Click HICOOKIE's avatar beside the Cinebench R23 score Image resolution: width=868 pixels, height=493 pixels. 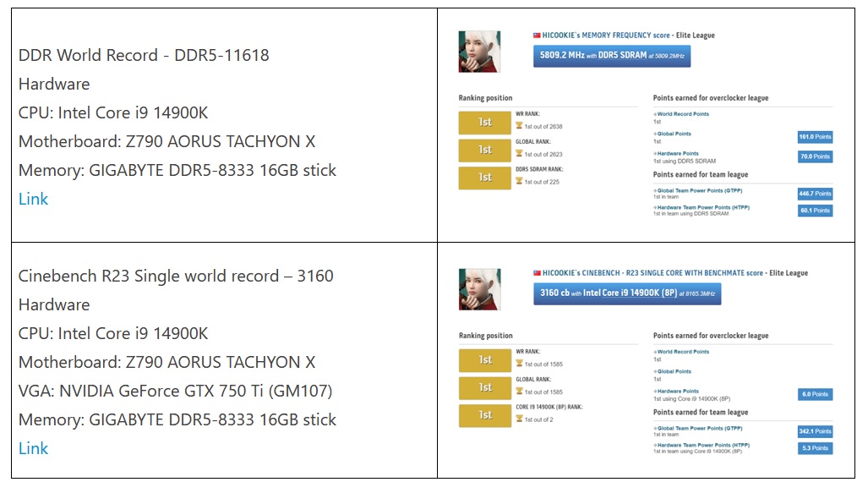point(479,289)
